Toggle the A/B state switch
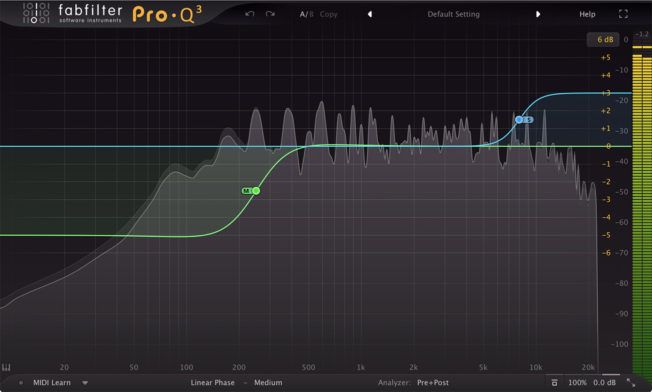The image size is (652, 392). (x=306, y=14)
